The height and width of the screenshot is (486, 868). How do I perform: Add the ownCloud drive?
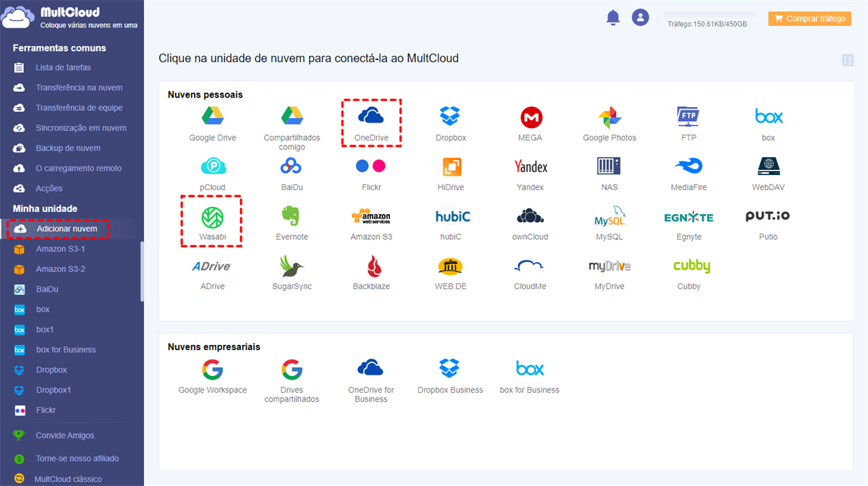[530, 216]
